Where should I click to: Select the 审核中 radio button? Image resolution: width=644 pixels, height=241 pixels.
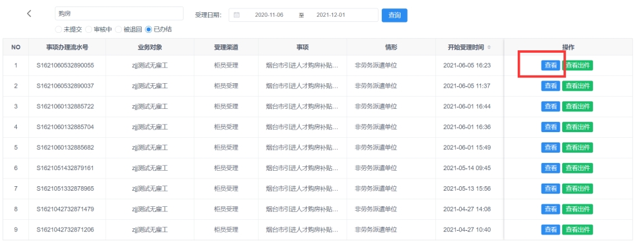89,30
